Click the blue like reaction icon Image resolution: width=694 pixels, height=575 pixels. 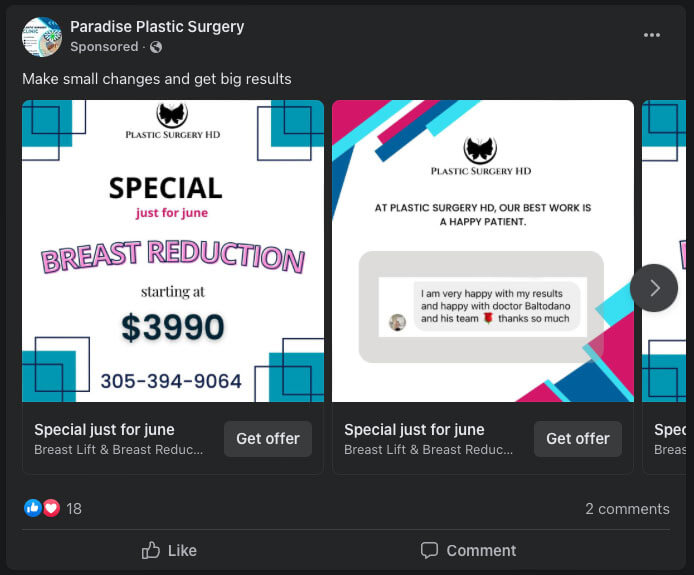(33, 508)
